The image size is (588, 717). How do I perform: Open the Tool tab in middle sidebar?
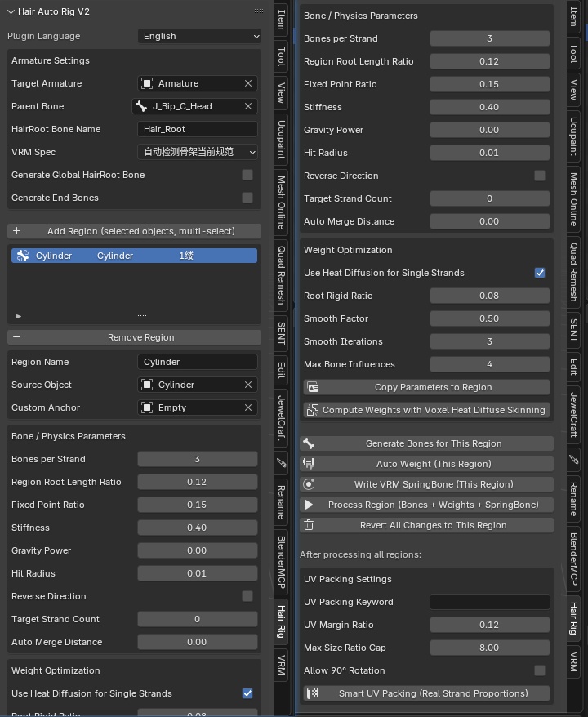[282, 56]
